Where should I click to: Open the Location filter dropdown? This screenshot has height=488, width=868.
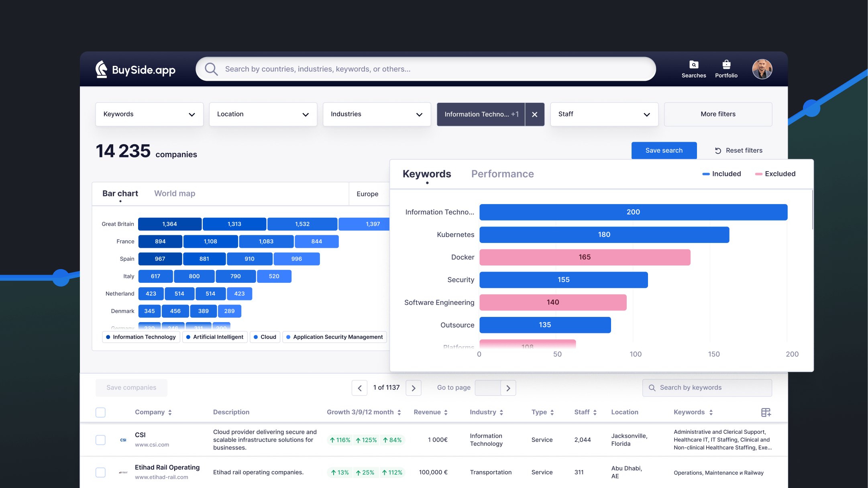(263, 114)
